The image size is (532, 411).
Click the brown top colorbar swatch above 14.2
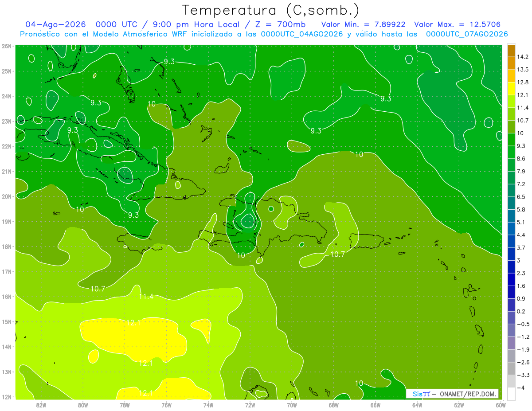tap(511, 51)
